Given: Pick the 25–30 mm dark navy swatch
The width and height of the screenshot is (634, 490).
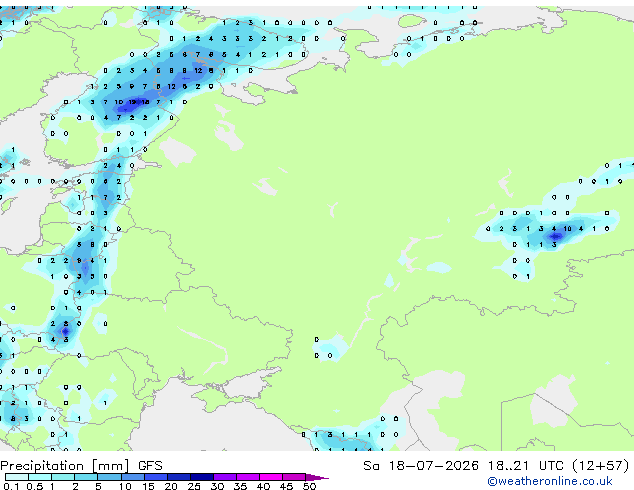Looking at the screenshot, I should click(x=202, y=477).
